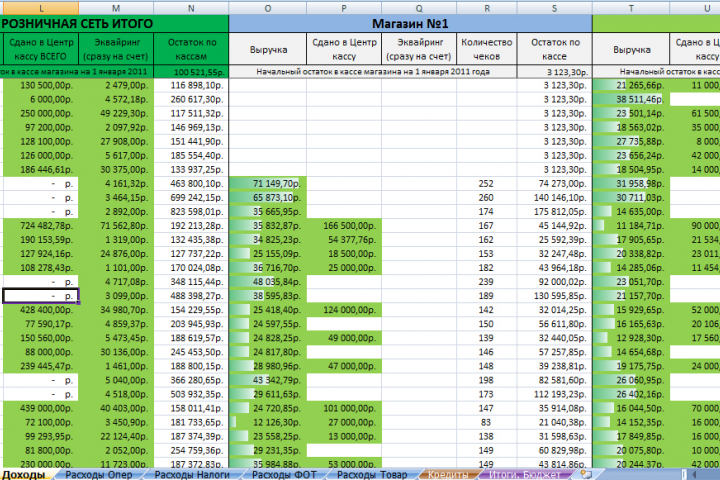This screenshot has height=480, width=720.
Task: Click the Выручка header in column O
Action: [x=268, y=49]
